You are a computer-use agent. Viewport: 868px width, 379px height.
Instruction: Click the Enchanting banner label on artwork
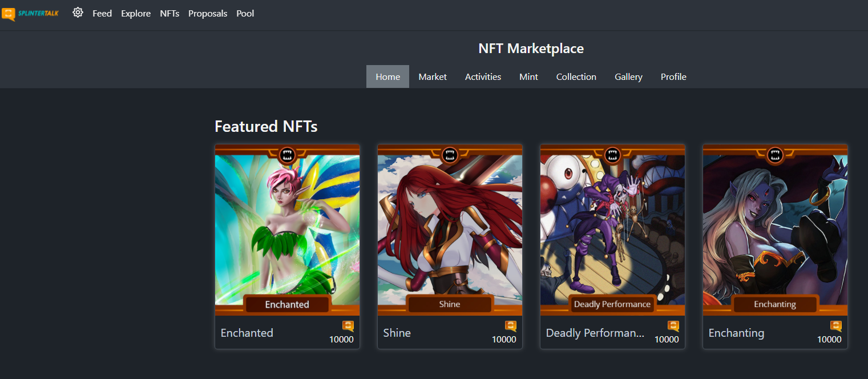(x=775, y=304)
